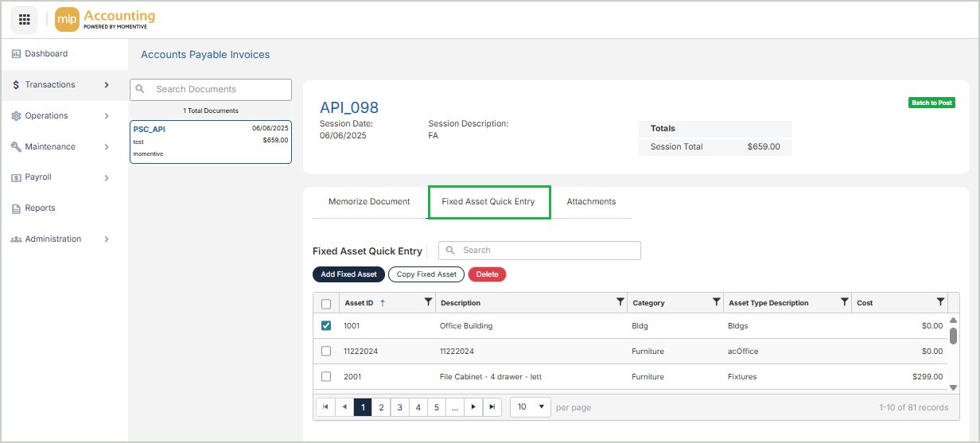Expand the Payroll sidebar section
The height and width of the screenshot is (443, 980).
click(107, 178)
